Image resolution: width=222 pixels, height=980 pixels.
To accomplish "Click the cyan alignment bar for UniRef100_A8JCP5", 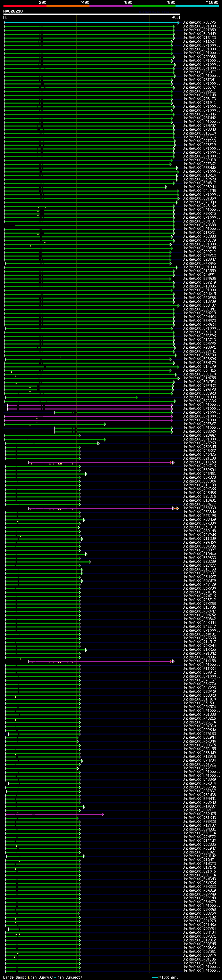I will point(92,23).
